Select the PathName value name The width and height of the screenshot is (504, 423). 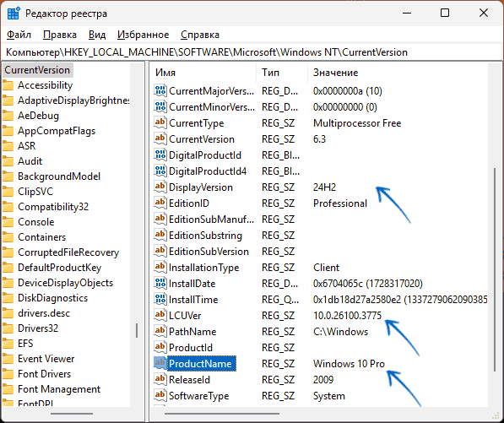coord(192,332)
